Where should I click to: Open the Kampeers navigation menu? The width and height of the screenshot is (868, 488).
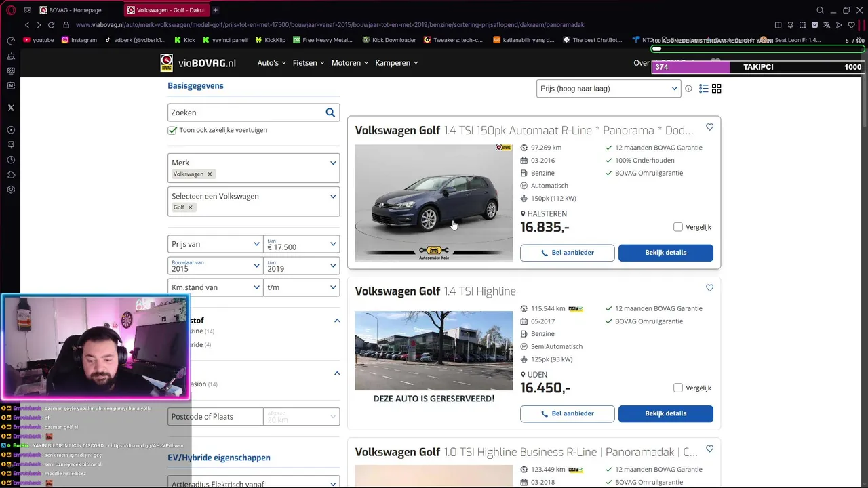click(x=396, y=63)
